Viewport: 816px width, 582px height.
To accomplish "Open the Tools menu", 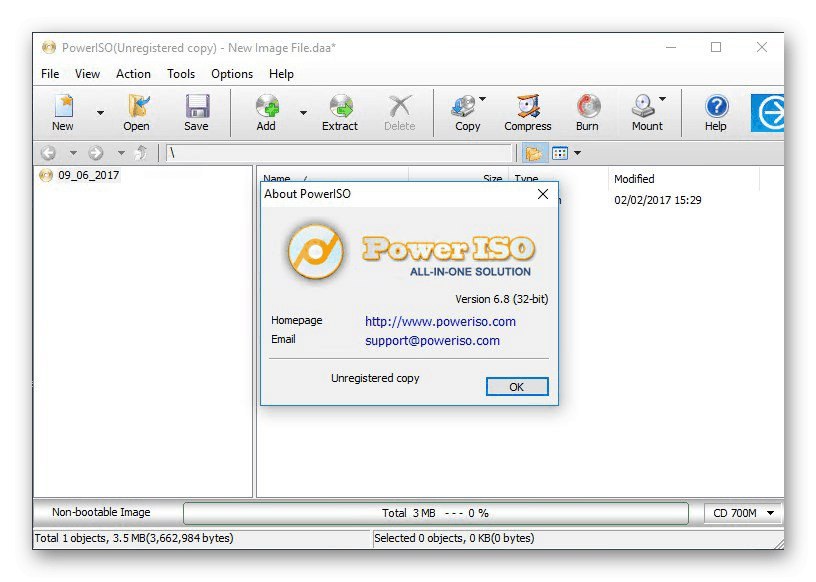I will [x=181, y=74].
